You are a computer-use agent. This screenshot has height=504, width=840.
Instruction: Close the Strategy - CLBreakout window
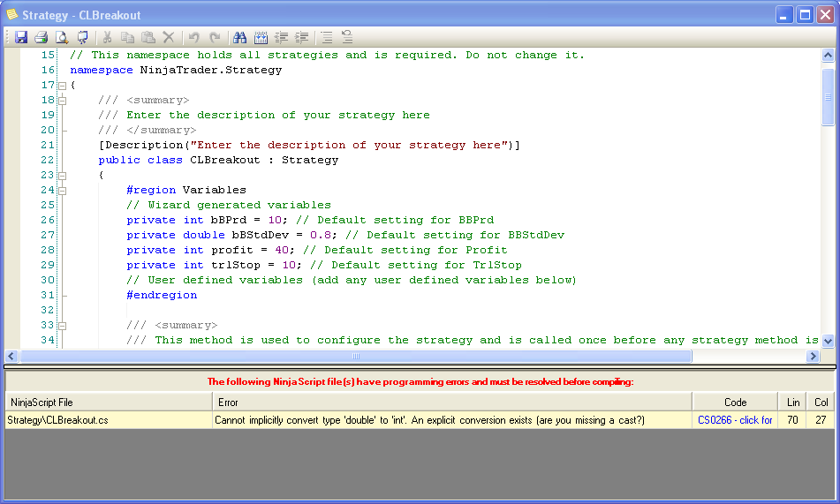tap(825, 14)
